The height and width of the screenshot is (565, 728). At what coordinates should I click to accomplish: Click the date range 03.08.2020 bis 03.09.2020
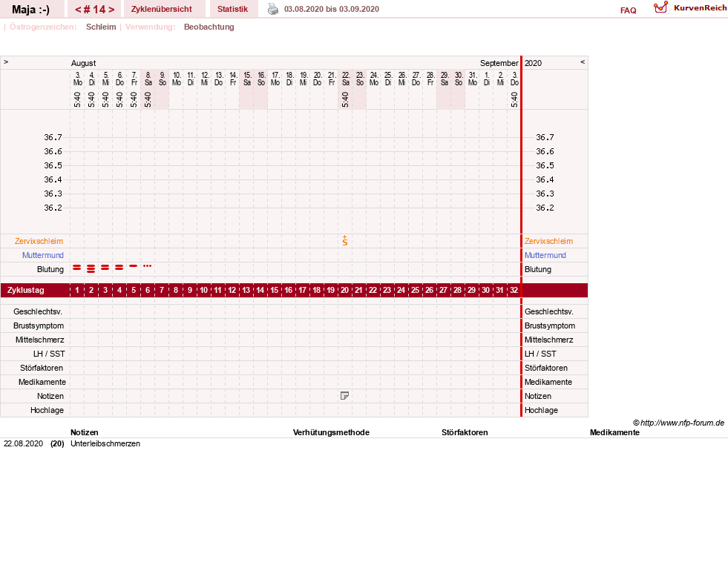click(x=332, y=9)
